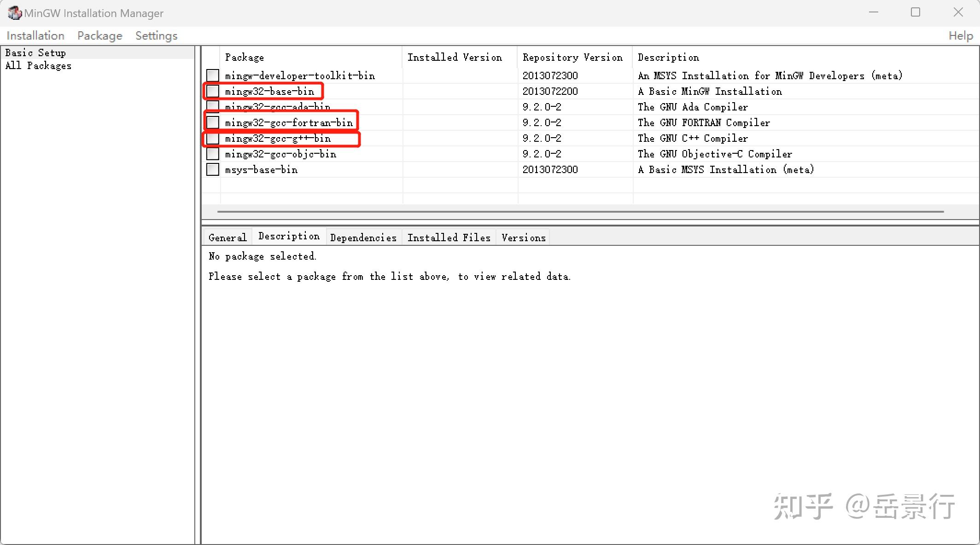Select All Packages in the left tree
This screenshot has width=980, height=545.
pyautogui.click(x=38, y=66)
